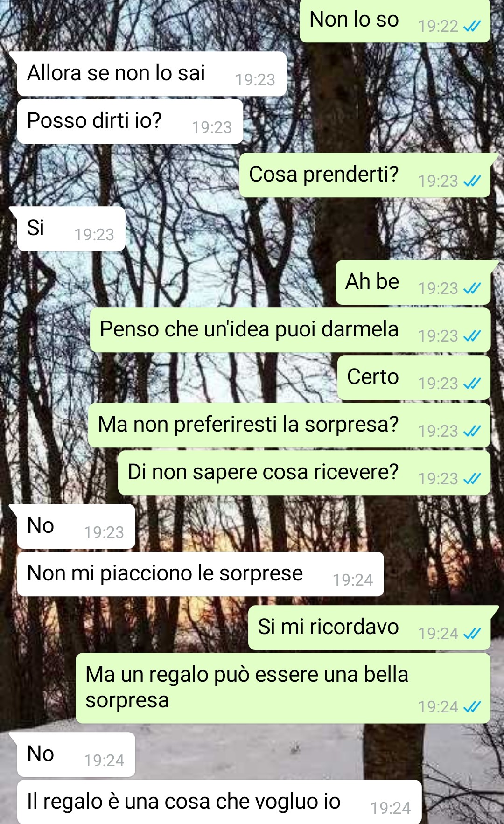Tap read checkmarks on 'Certo' message
The image size is (504, 824).
point(472,384)
